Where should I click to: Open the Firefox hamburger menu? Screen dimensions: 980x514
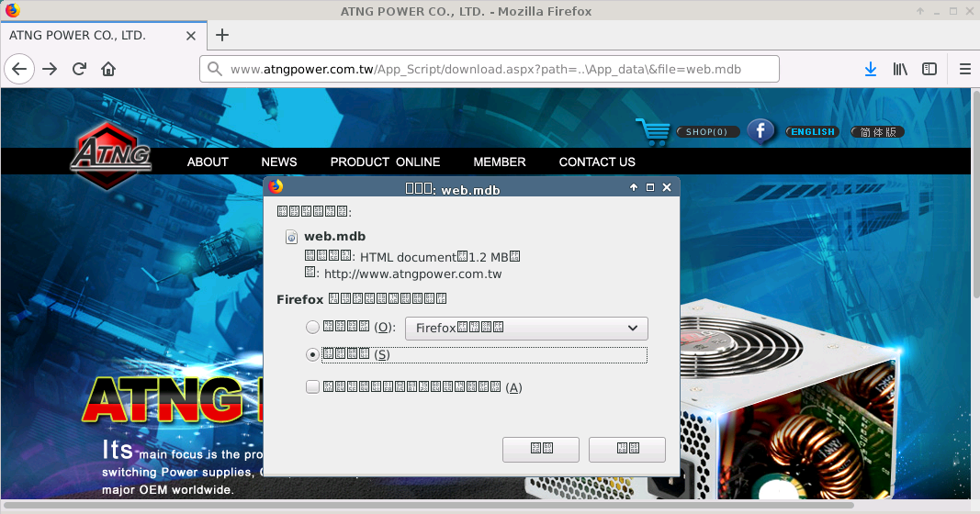(x=964, y=69)
